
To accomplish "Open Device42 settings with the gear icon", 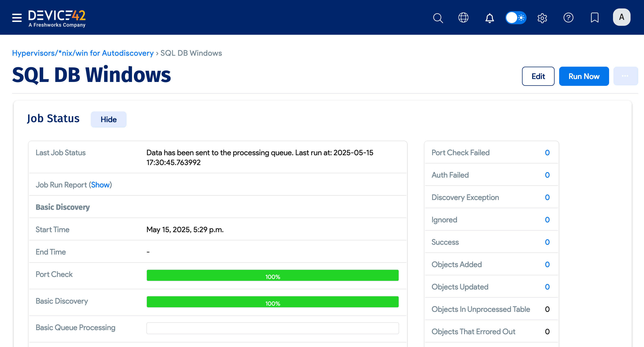I will pyautogui.click(x=542, y=18).
